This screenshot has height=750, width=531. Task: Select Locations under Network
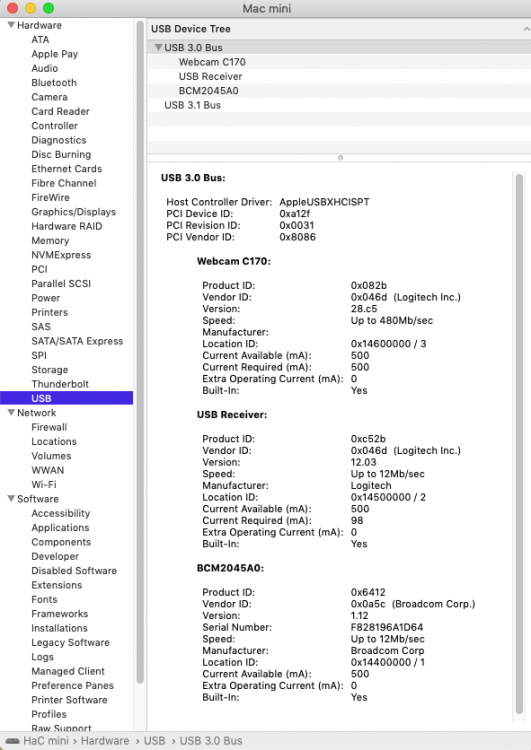click(x=54, y=441)
